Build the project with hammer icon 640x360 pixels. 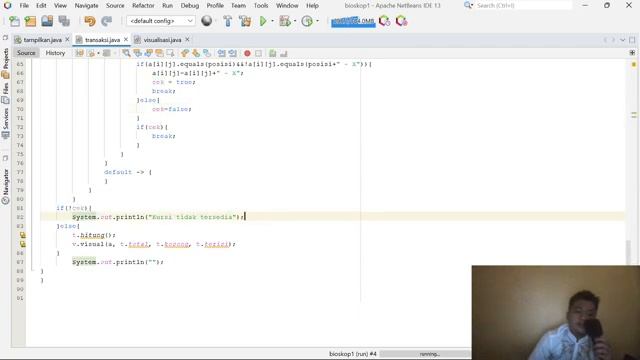click(x=228, y=21)
